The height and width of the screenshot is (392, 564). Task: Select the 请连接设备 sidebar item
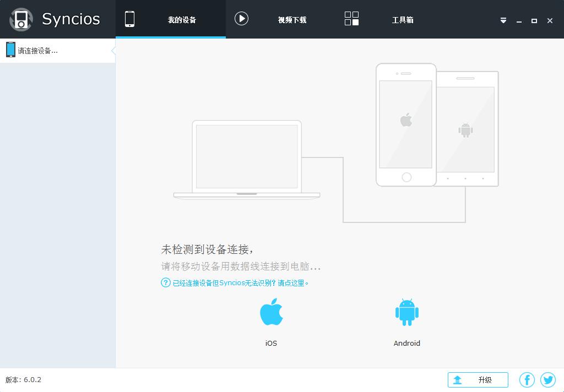(37, 51)
